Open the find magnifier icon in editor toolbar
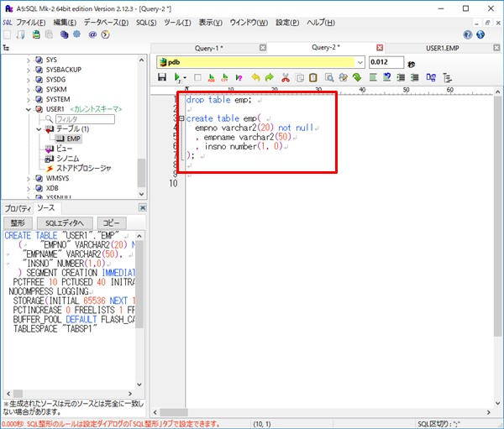Image resolution: width=504 pixels, height=429 pixels. 328,77
